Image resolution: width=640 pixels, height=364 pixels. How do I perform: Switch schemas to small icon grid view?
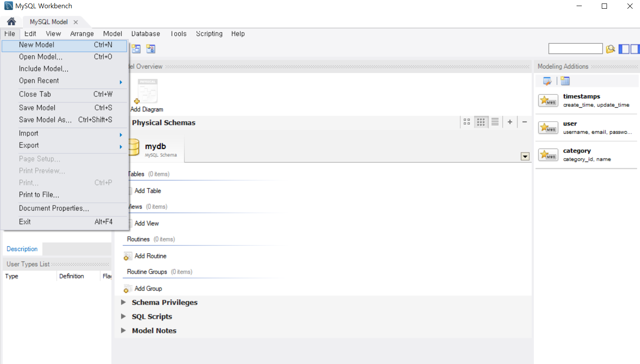click(481, 122)
